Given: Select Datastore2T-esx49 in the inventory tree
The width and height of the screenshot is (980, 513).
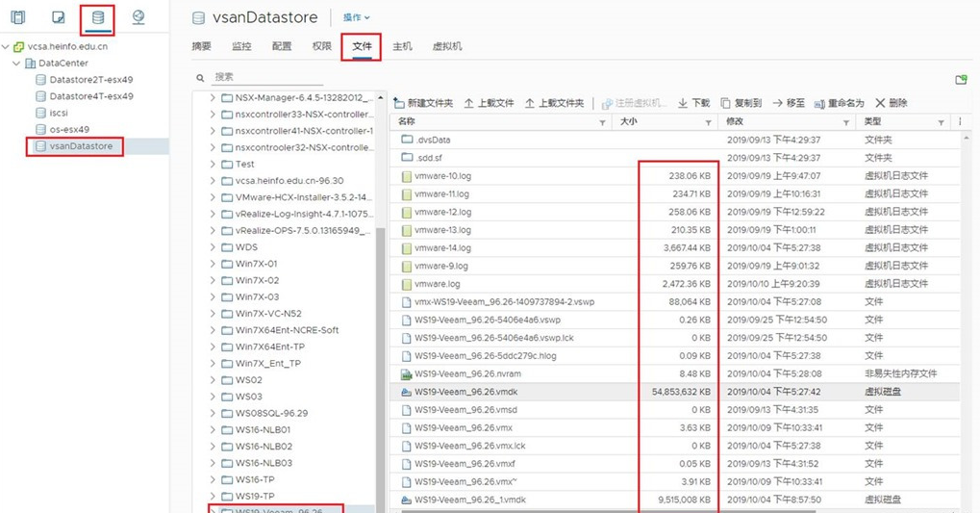Looking at the screenshot, I should pyautogui.click(x=90, y=80).
